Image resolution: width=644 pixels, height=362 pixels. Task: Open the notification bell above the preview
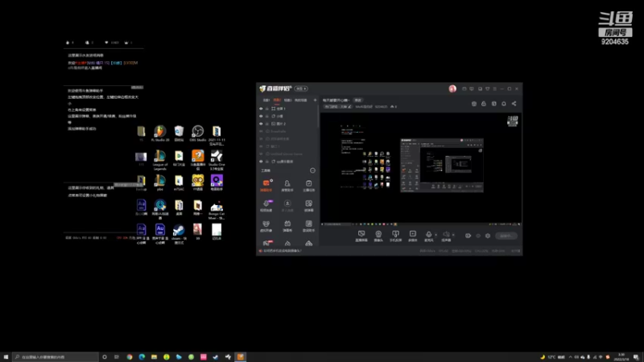pos(504,104)
